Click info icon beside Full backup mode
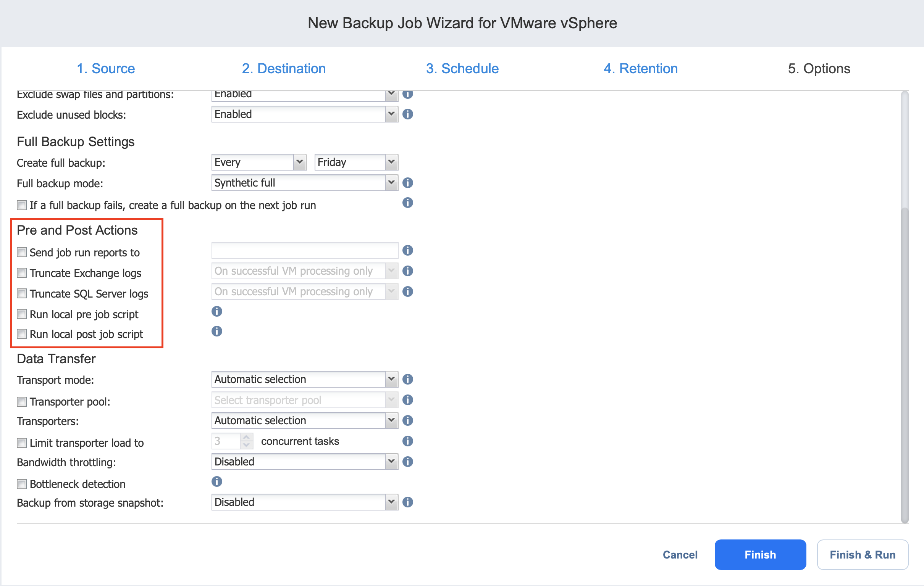The image size is (924, 586). (407, 183)
